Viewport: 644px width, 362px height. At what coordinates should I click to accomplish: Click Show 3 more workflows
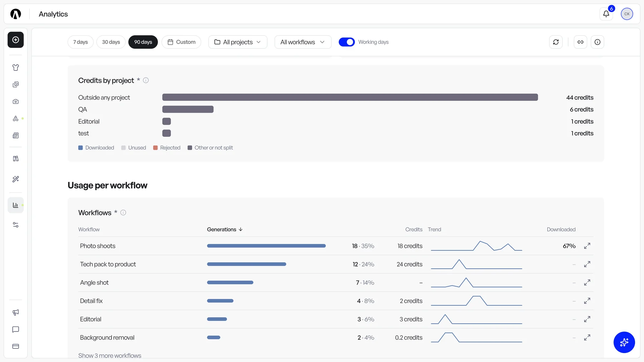[x=110, y=356]
